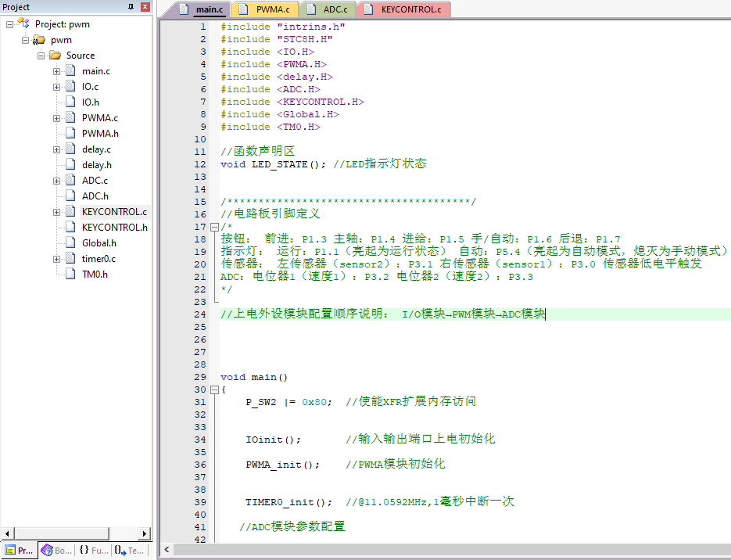Select delay.c in the project tree
The height and width of the screenshot is (560, 731).
click(x=96, y=149)
